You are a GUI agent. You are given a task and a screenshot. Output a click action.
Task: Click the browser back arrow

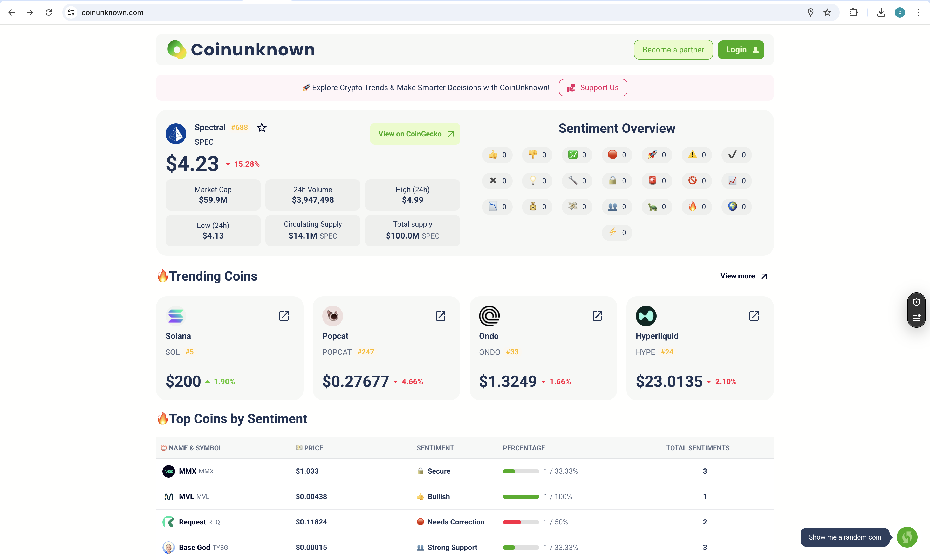(x=11, y=12)
